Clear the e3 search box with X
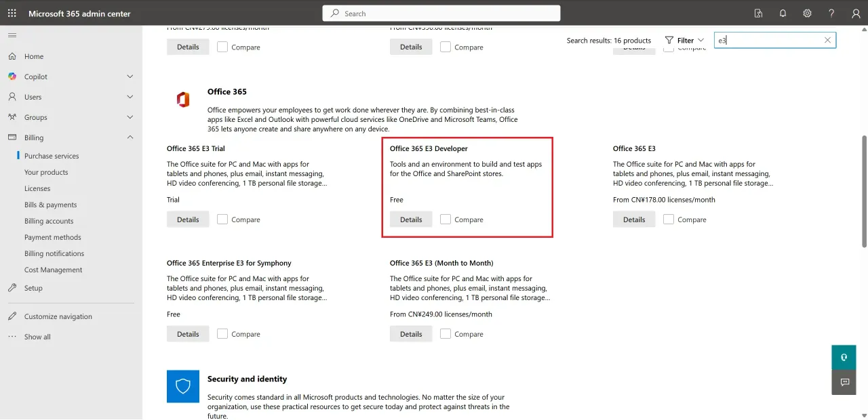 point(827,40)
